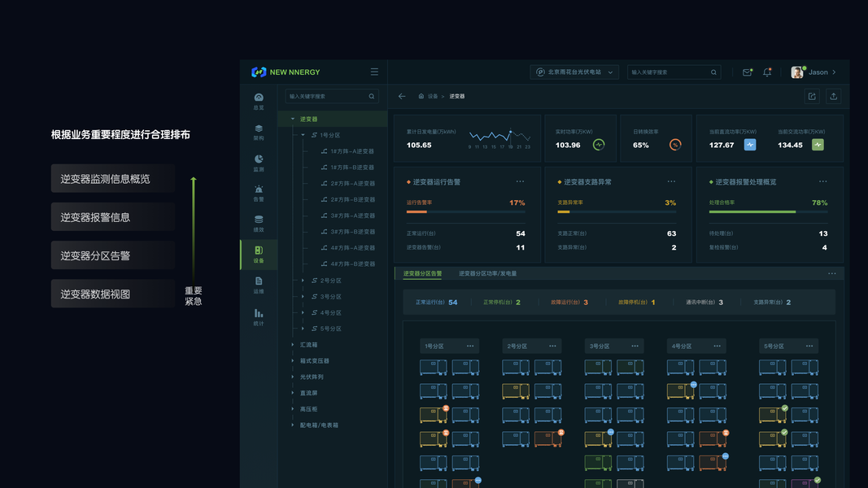The image size is (868, 488).
Task: Open the 总览 overview sidebar icon
Action: 259,101
